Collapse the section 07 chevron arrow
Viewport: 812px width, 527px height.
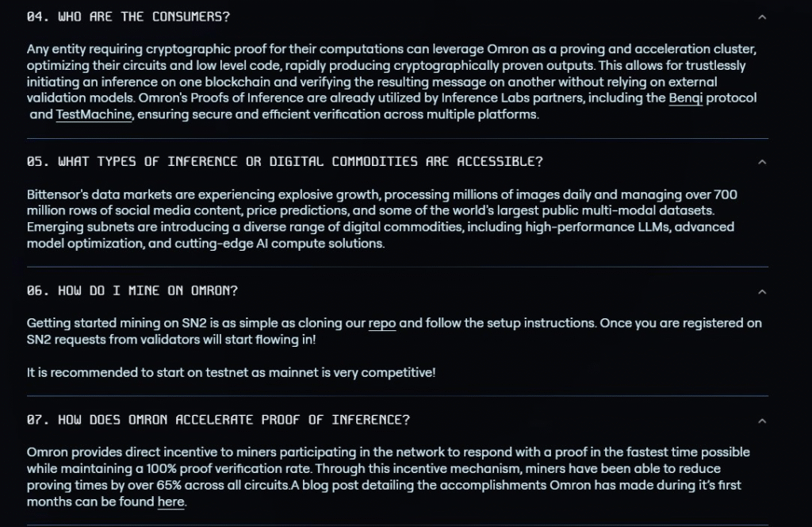tap(762, 421)
